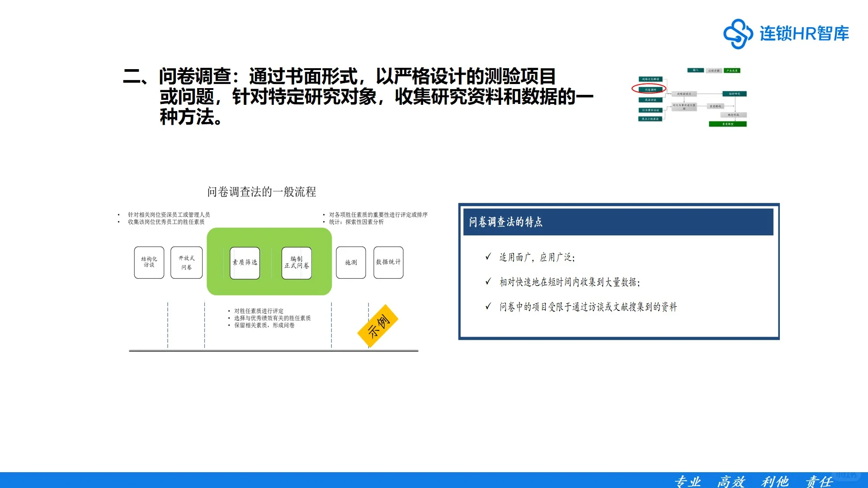This screenshot has width=868, height=488.
Task: Click note 选择与优秀绩效有关的胜任素质
Action: coord(272,318)
